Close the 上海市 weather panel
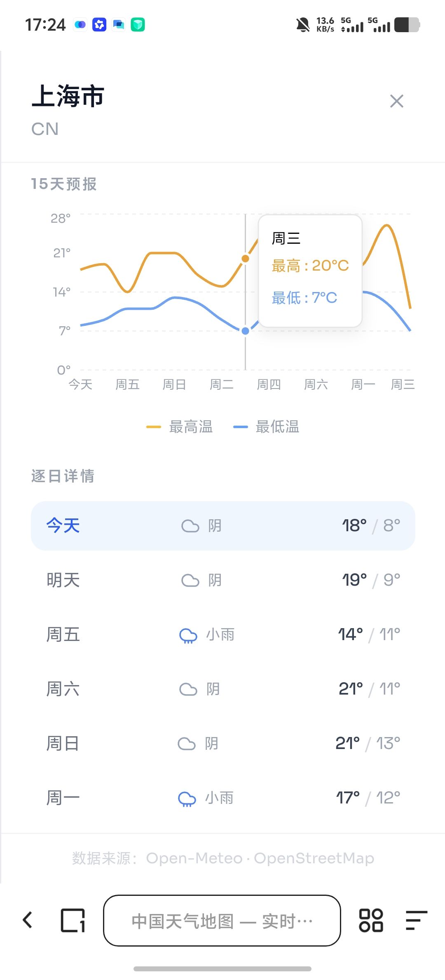This screenshot has width=445, height=980. [396, 101]
